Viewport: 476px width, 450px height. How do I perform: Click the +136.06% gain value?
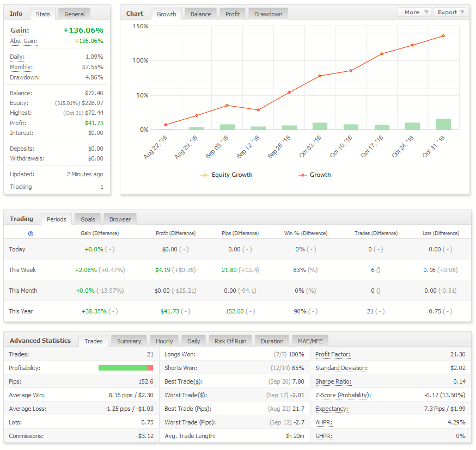(83, 30)
